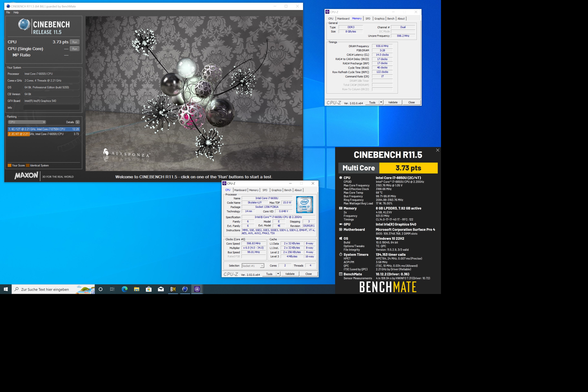Switch to CPU-Z via taskbar icon

(197, 289)
